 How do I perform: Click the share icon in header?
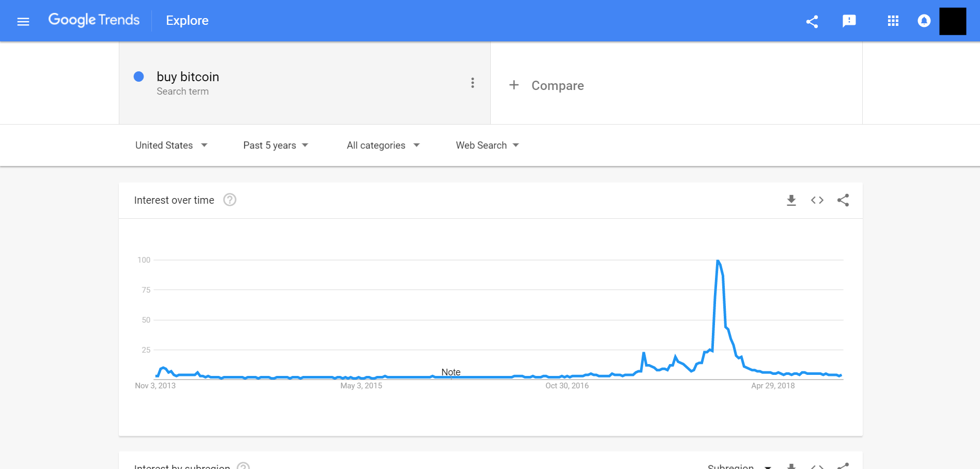coord(812,21)
